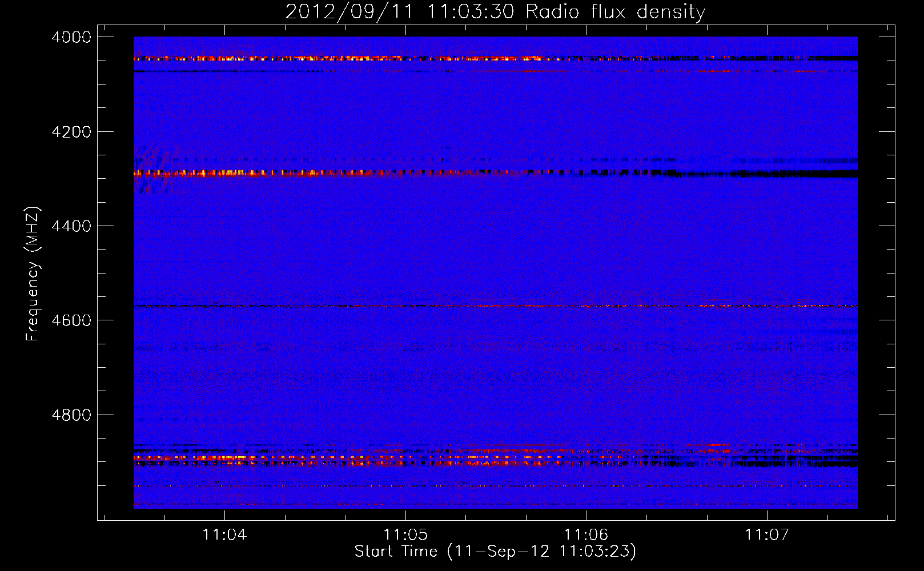Screen dimensions: 924x571
Task: Click the plot title "2012/09/11 11:03:30 Radio flux density"
Action: coord(495,12)
